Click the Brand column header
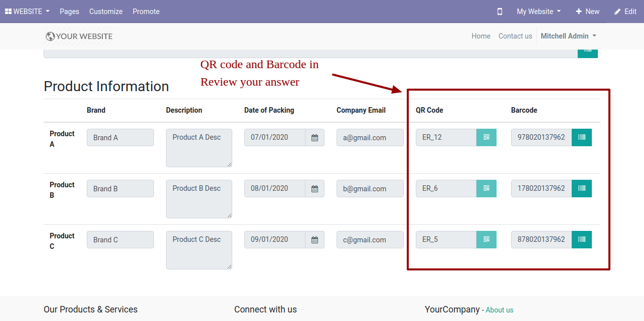This screenshot has height=321, width=644. [x=96, y=110]
